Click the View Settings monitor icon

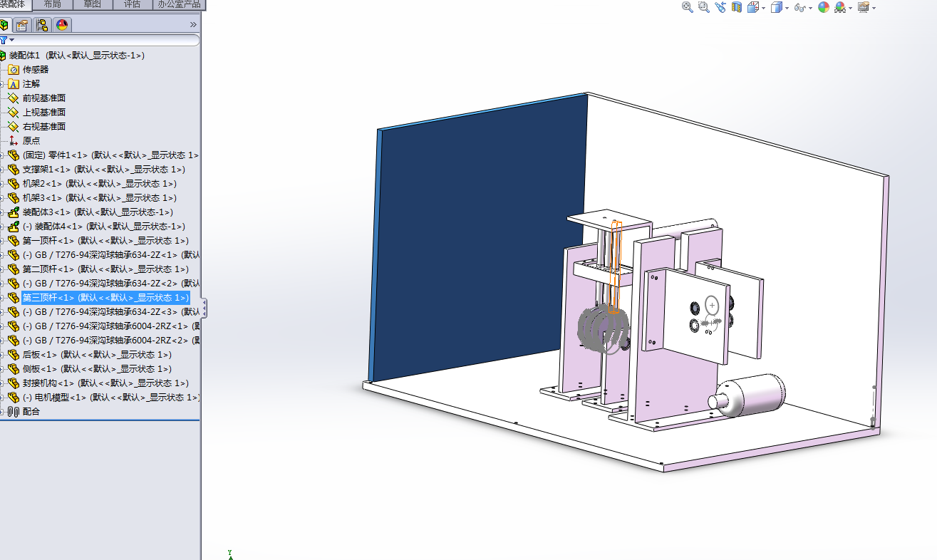(x=864, y=7)
